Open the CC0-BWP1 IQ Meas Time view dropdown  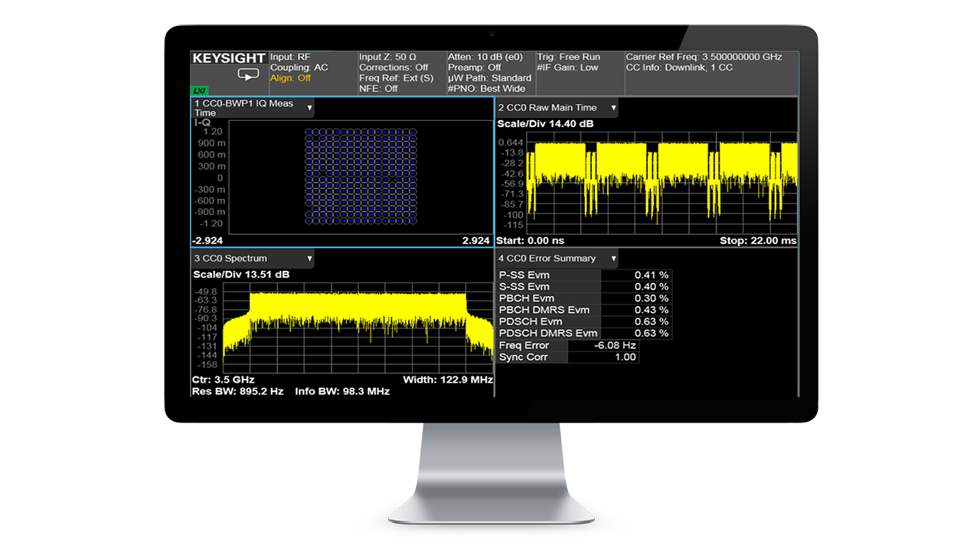[x=309, y=108]
